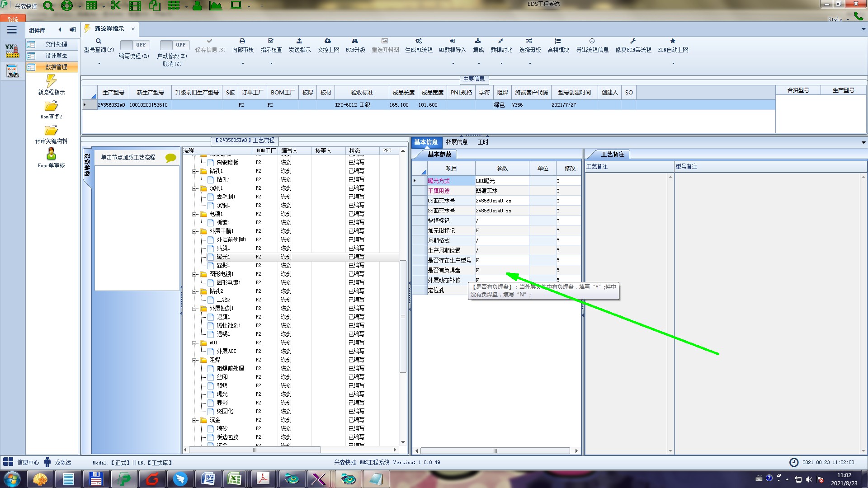Screen dimensions: 868x488
Task: Click the 修复ECN丢流程 wrench icon
Action: tap(633, 41)
